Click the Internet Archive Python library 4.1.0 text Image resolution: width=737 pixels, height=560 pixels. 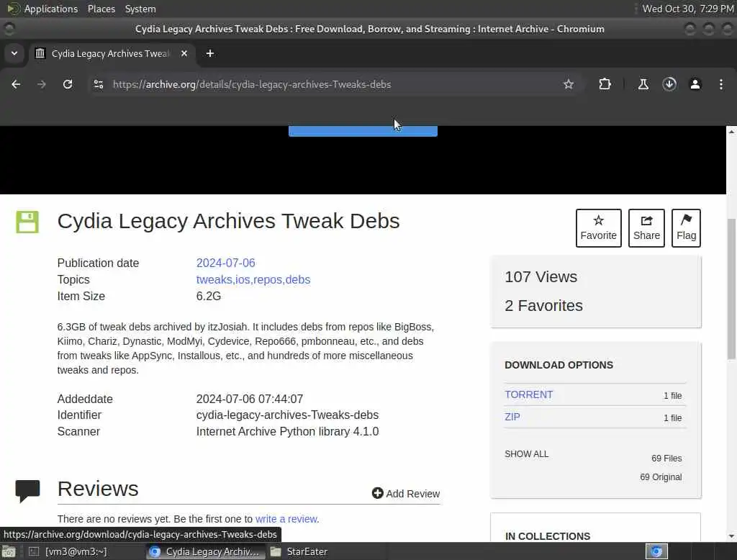pyautogui.click(x=287, y=431)
